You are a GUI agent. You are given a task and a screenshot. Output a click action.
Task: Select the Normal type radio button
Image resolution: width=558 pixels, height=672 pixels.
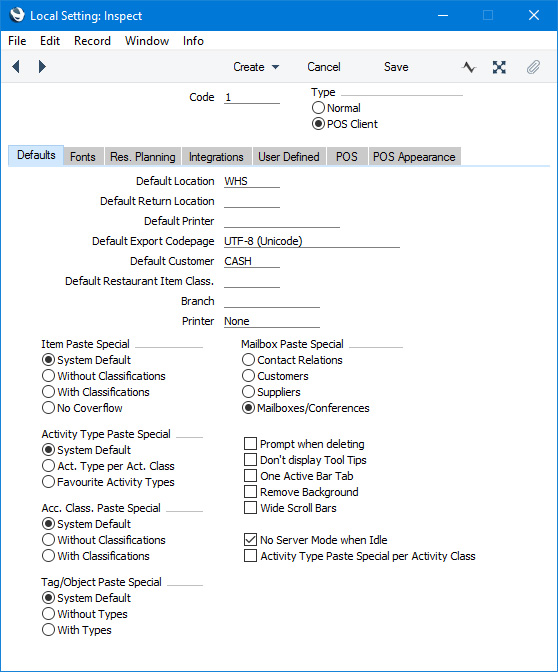(x=318, y=108)
